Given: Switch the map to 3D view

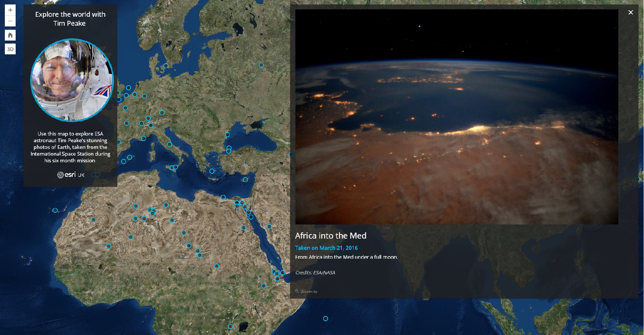Looking at the screenshot, I should (x=10, y=49).
